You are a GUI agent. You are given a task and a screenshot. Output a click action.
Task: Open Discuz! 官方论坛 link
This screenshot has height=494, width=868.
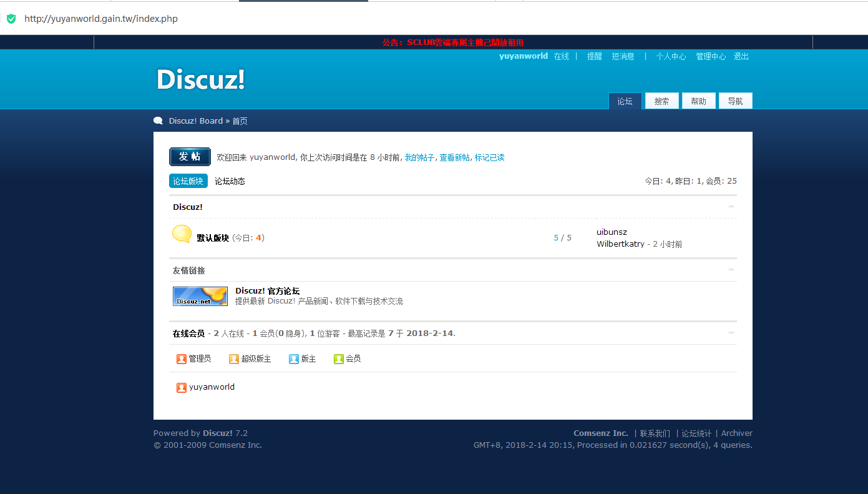point(267,291)
